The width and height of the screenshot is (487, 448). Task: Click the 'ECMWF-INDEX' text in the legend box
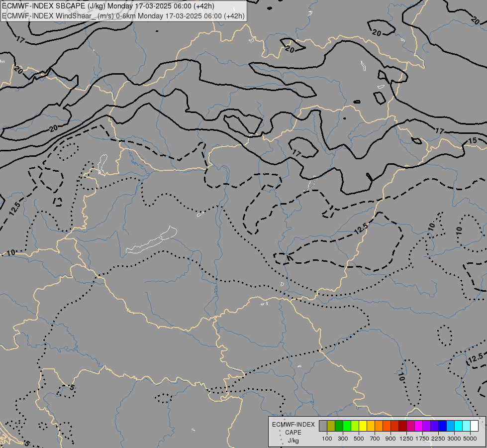(293, 425)
